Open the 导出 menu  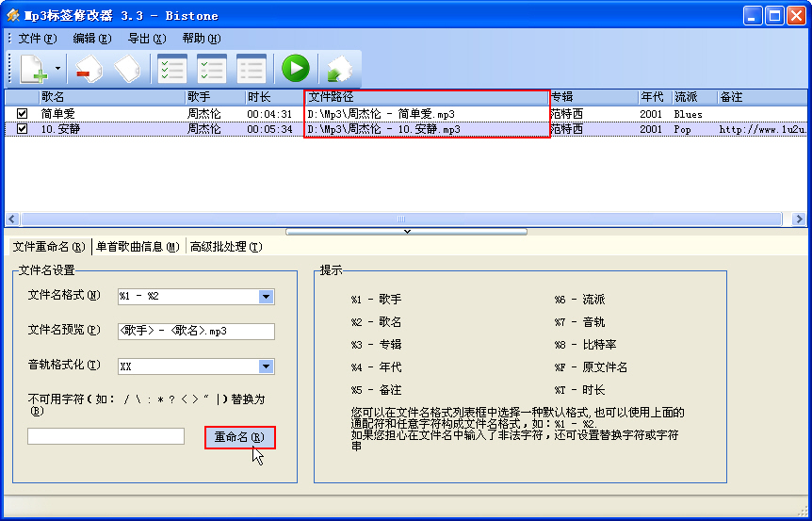[x=146, y=39]
